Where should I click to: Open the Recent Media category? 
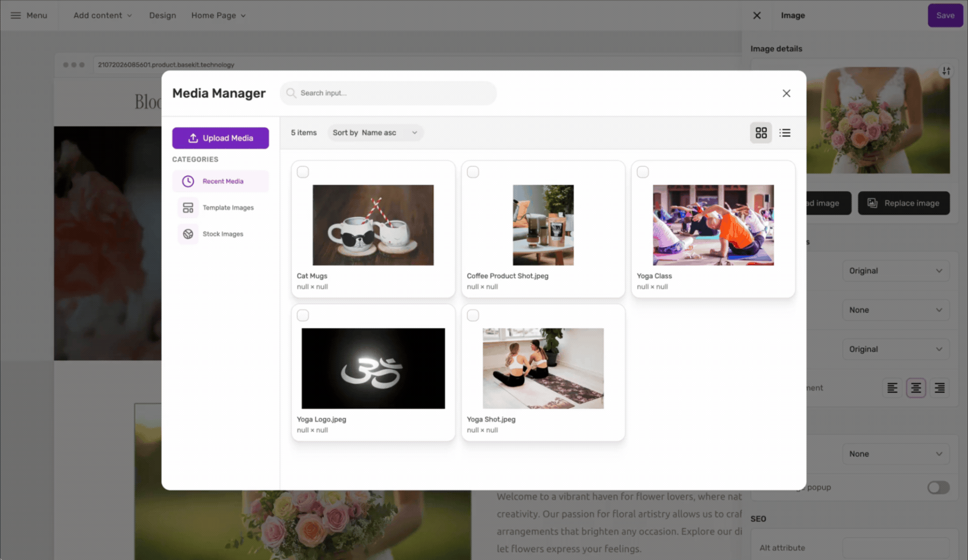220,181
